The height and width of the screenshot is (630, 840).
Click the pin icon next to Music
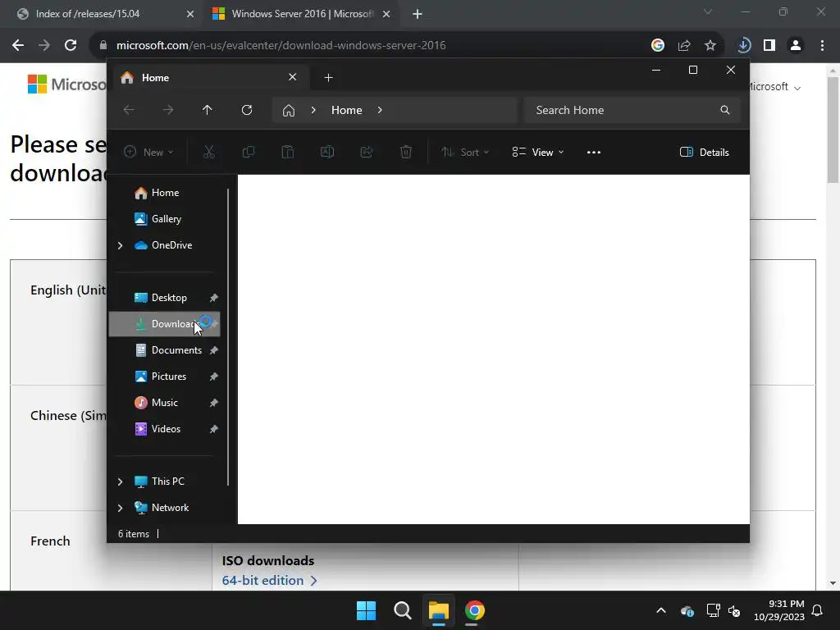pos(214,403)
